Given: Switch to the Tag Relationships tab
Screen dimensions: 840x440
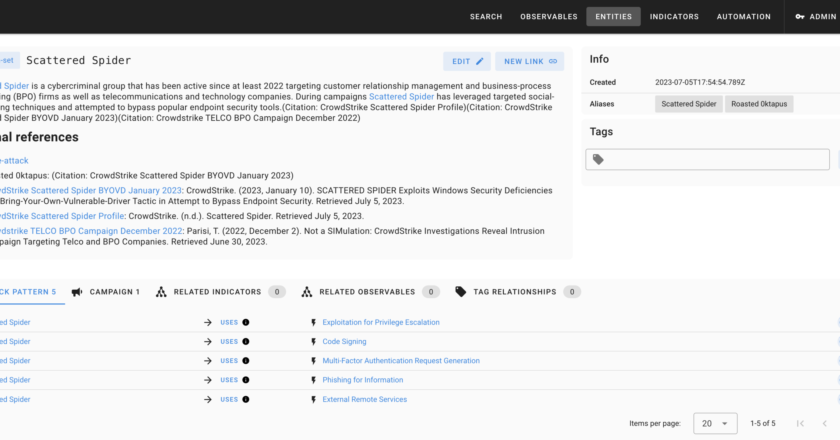Looking at the screenshot, I should (517, 292).
